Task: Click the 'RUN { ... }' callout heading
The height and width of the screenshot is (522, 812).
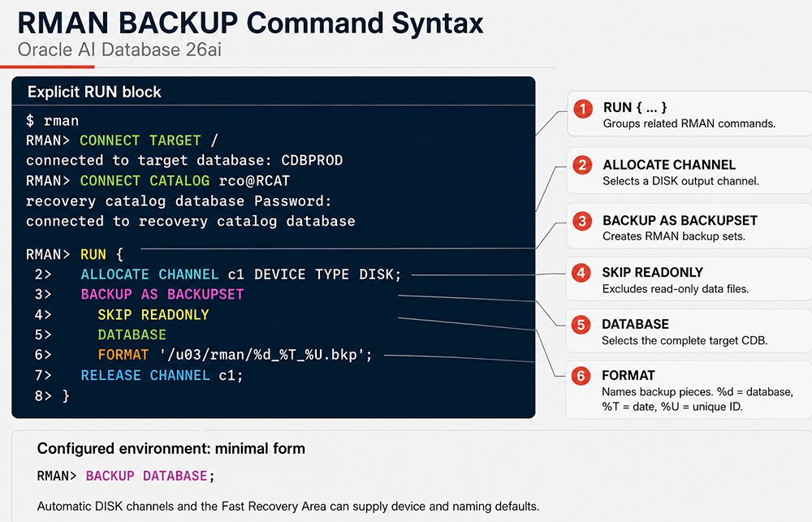Action: pos(635,108)
